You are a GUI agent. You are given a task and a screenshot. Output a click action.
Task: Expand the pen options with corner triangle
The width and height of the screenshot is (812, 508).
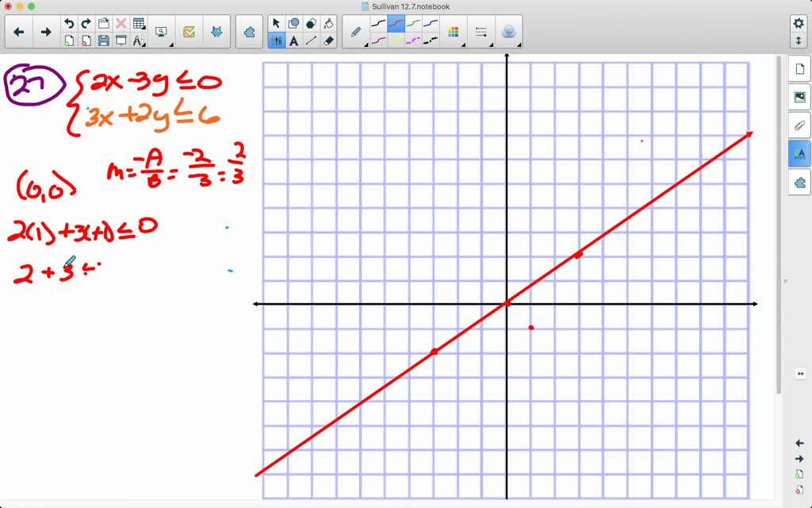(x=365, y=45)
